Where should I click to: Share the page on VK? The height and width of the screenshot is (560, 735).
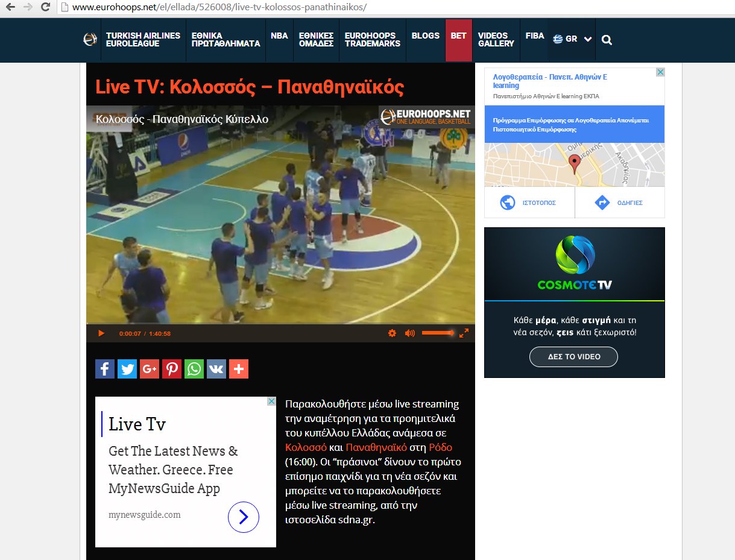(x=216, y=369)
